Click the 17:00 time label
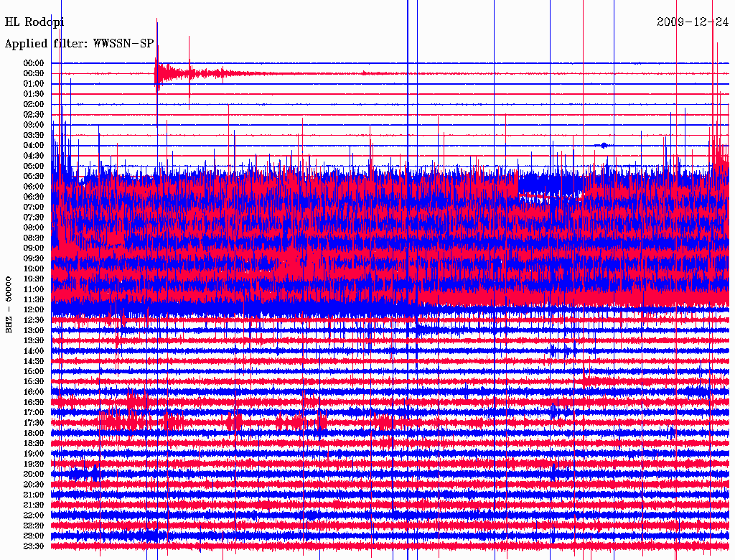The width and height of the screenshot is (735, 560). tap(34, 412)
